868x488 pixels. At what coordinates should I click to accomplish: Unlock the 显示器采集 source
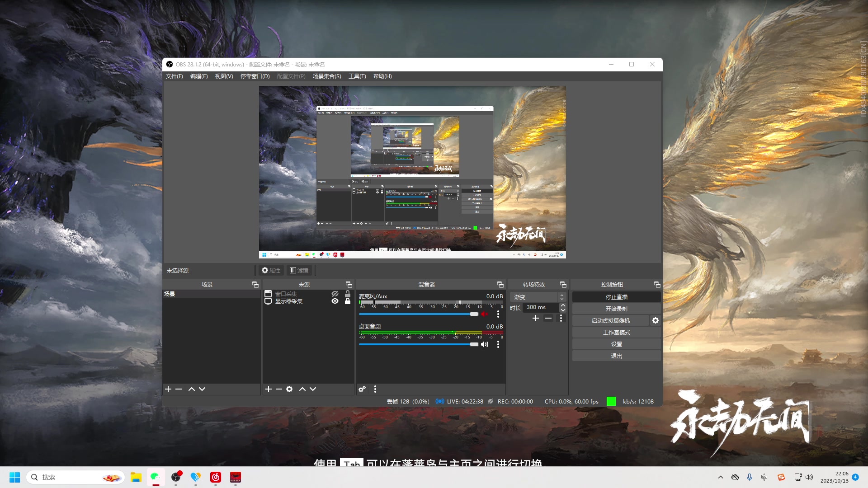coord(348,301)
